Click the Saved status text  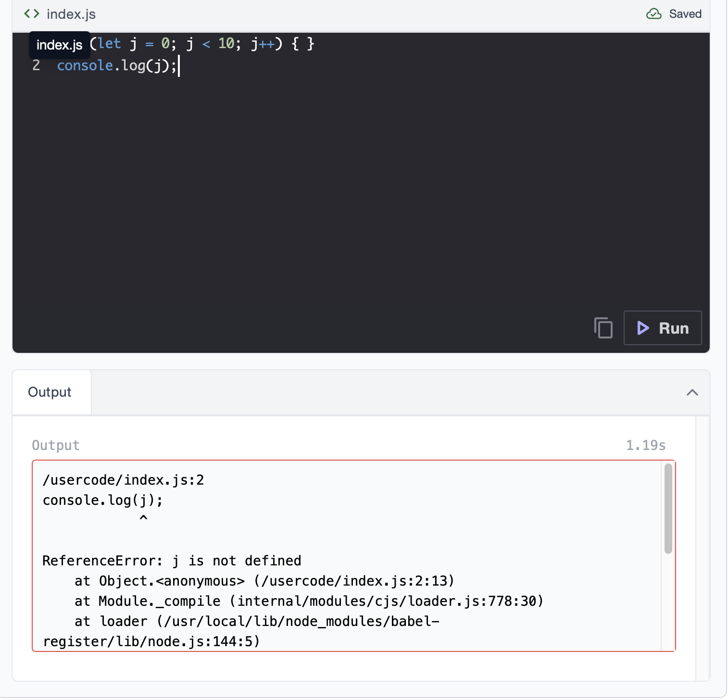(x=685, y=13)
